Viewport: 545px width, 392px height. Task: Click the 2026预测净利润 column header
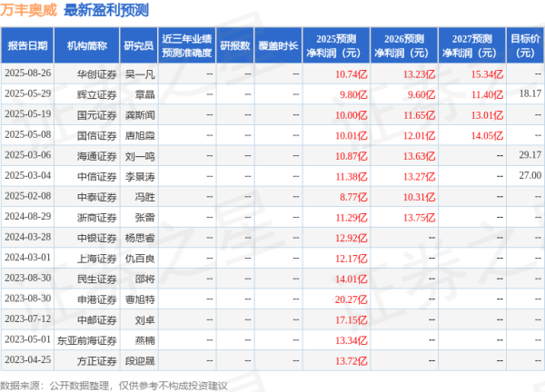404,45
